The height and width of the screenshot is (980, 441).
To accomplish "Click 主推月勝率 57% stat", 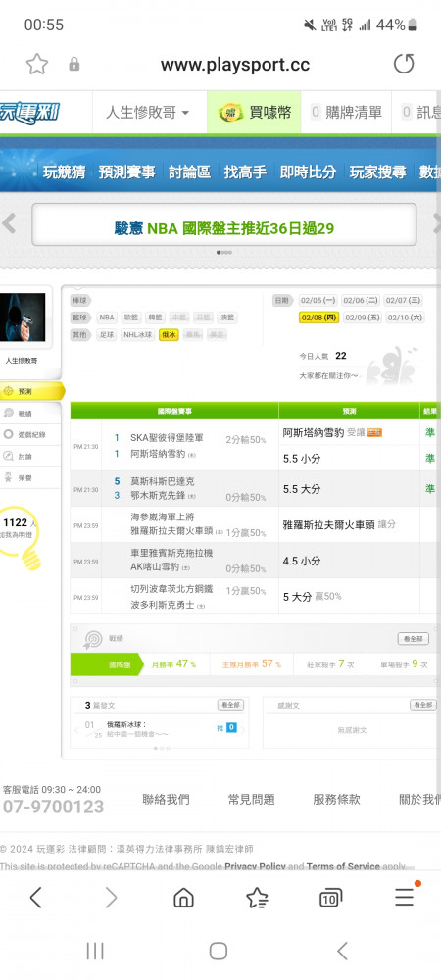I will [x=251, y=664].
